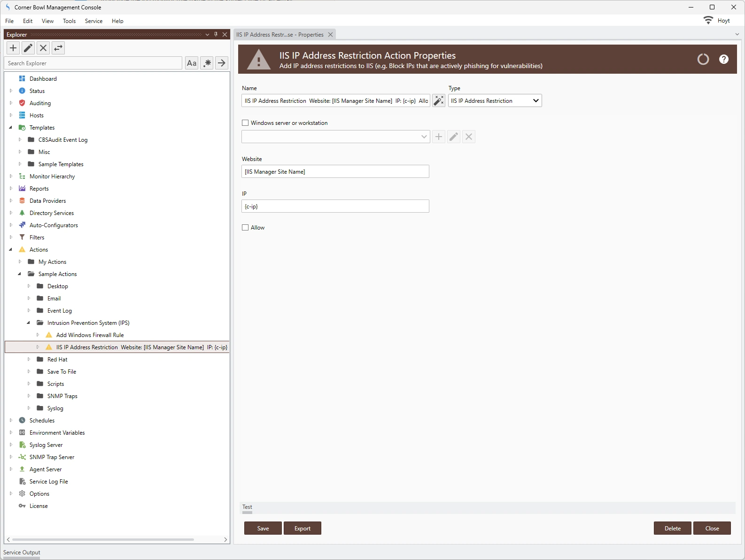Click the search go arrow button
Image resolution: width=745 pixels, height=560 pixels.
(222, 63)
